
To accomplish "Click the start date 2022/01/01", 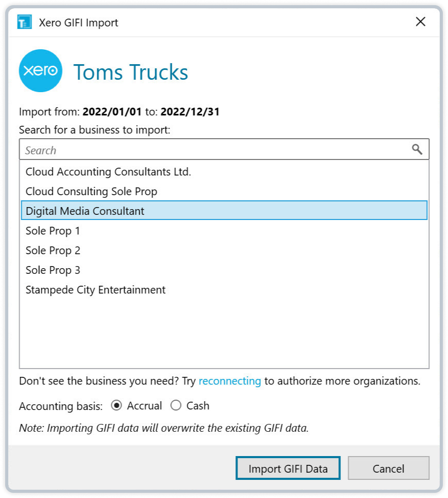I will click(x=112, y=112).
